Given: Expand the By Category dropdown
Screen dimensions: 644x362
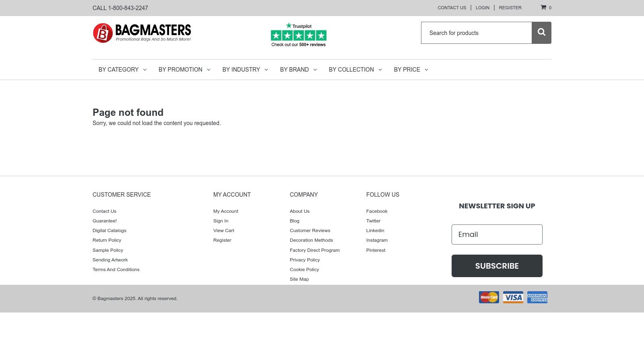Looking at the screenshot, I should click(122, 70).
